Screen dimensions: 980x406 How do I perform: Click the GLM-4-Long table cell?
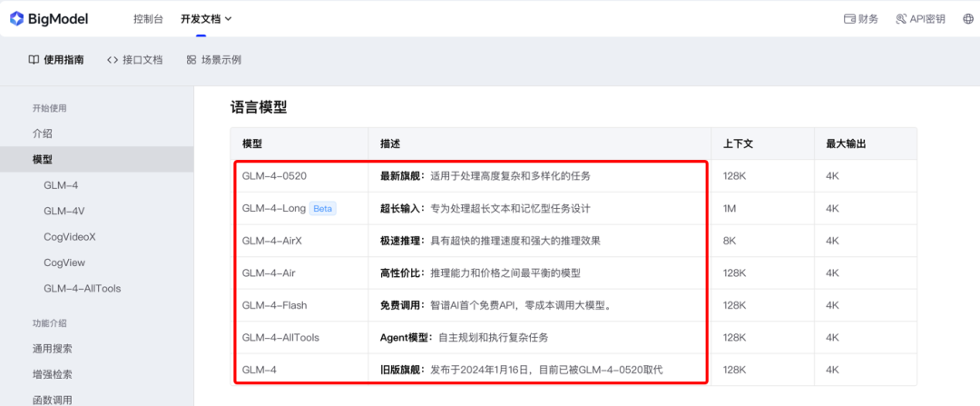click(x=274, y=208)
